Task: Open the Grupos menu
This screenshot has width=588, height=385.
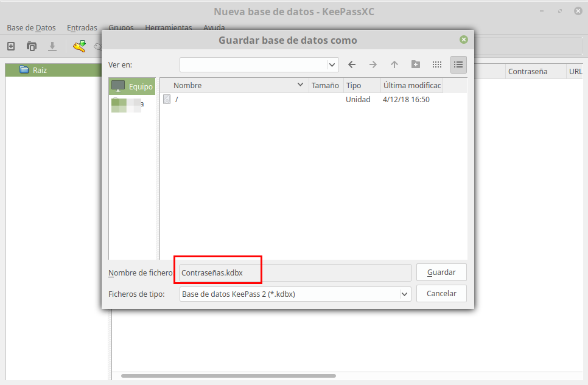Action: tap(121, 27)
